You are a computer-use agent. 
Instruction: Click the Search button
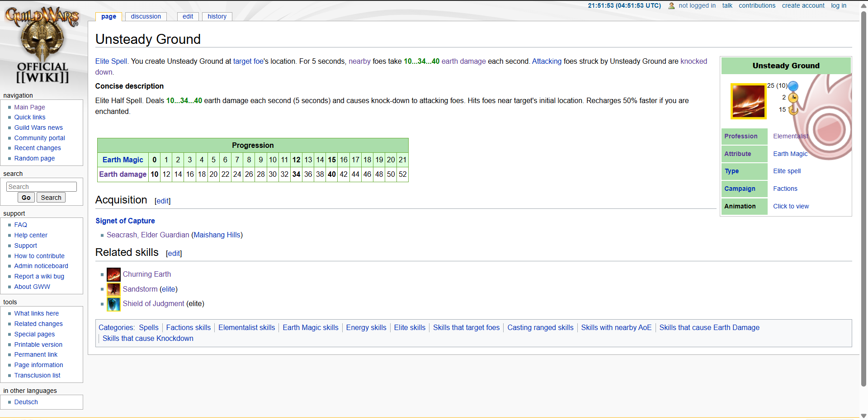click(x=51, y=198)
